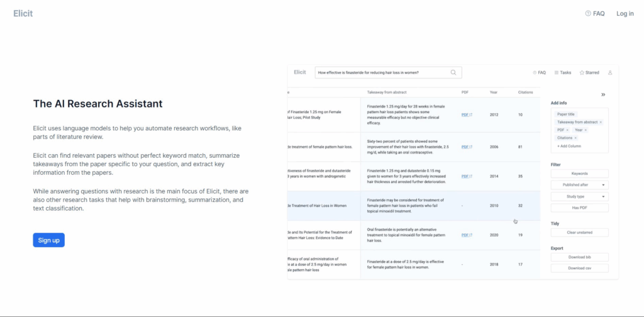Open the PDF link for the 2012 paper
Screen dimensions: 644x317
tap(466, 115)
